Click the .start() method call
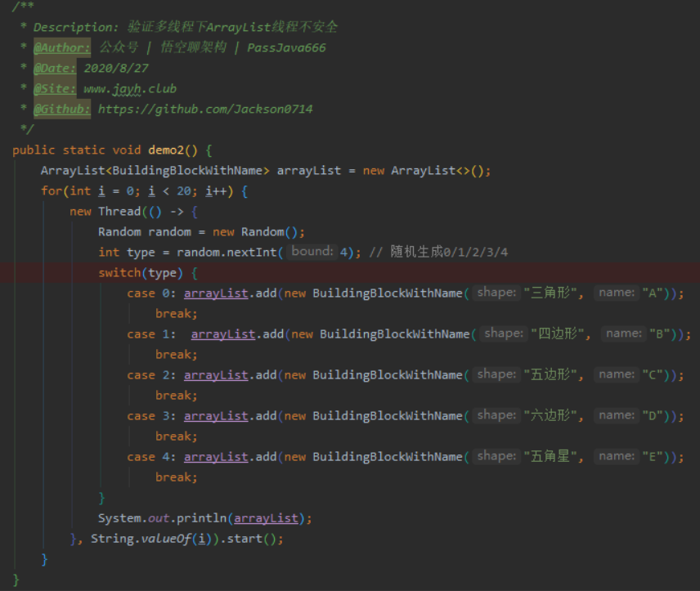This screenshot has width=700, height=591. pyautogui.click(x=251, y=539)
